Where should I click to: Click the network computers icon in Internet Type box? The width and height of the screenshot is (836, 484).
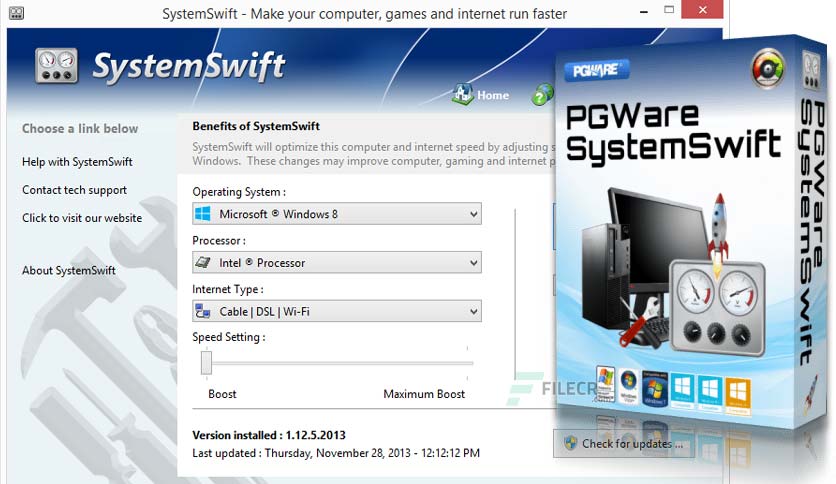(x=203, y=311)
